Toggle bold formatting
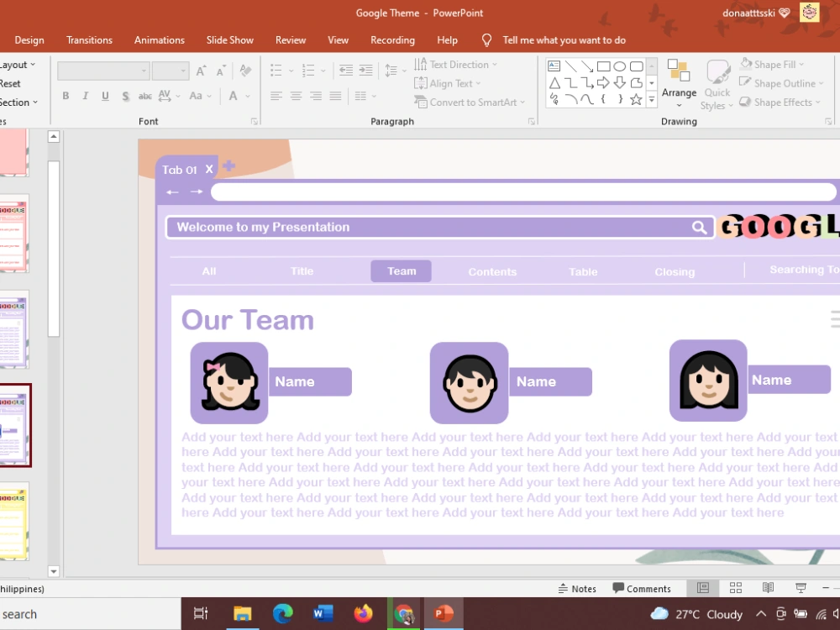 click(66, 96)
